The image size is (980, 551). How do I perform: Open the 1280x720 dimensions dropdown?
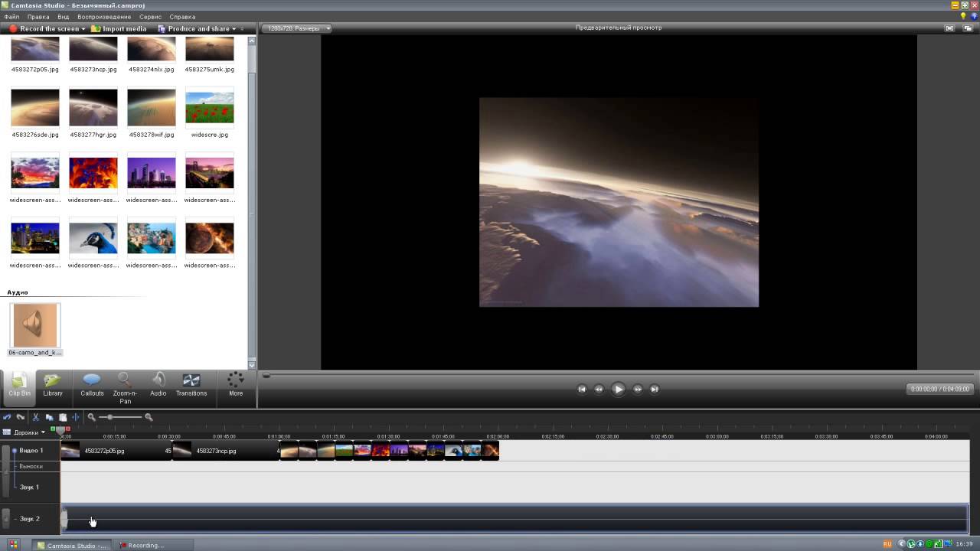(296, 28)
